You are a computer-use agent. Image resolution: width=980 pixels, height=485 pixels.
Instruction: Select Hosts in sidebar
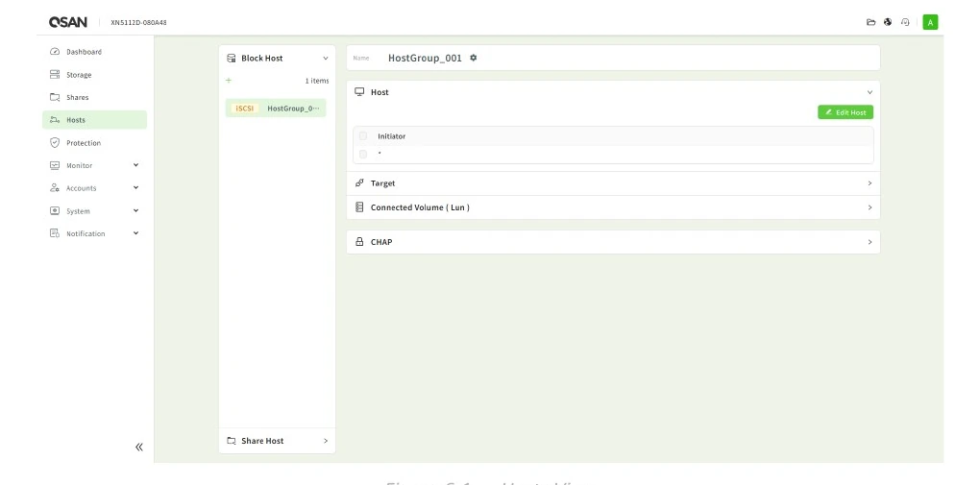pos(94,120)
